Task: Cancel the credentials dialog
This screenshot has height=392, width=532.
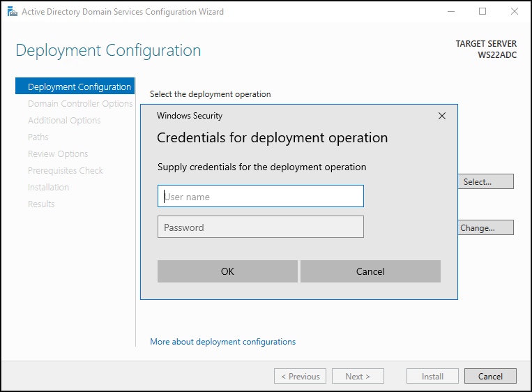Action: pos(370,271)
